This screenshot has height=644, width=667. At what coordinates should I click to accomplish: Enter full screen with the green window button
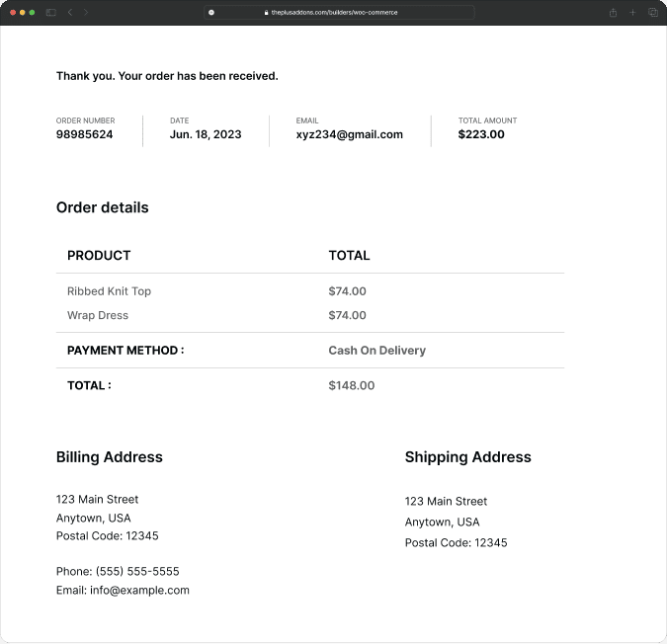point(33,12)
